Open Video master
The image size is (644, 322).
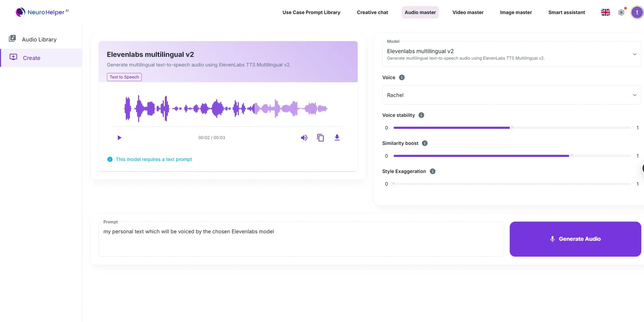point(468,12)
